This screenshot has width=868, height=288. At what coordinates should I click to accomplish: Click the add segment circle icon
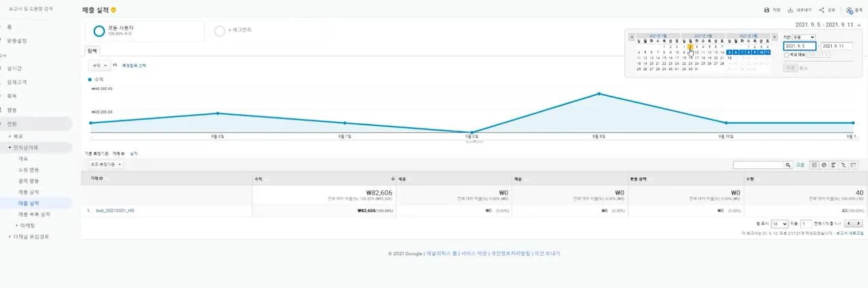pos(219,31)
